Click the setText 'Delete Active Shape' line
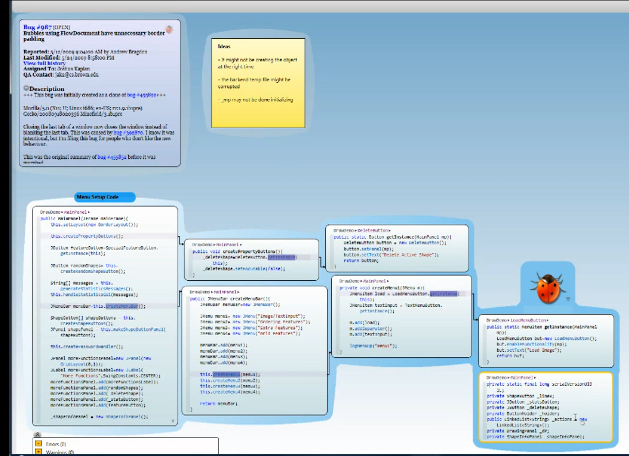The image size is (629, 456). (391, 255)
